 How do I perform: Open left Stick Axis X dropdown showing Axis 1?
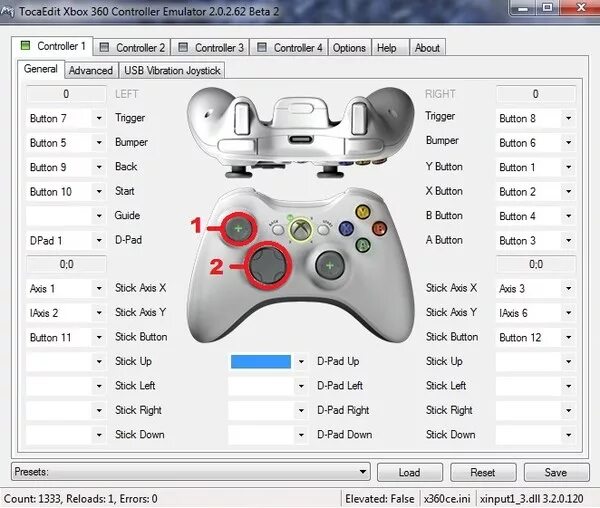(x=66, y=288)
